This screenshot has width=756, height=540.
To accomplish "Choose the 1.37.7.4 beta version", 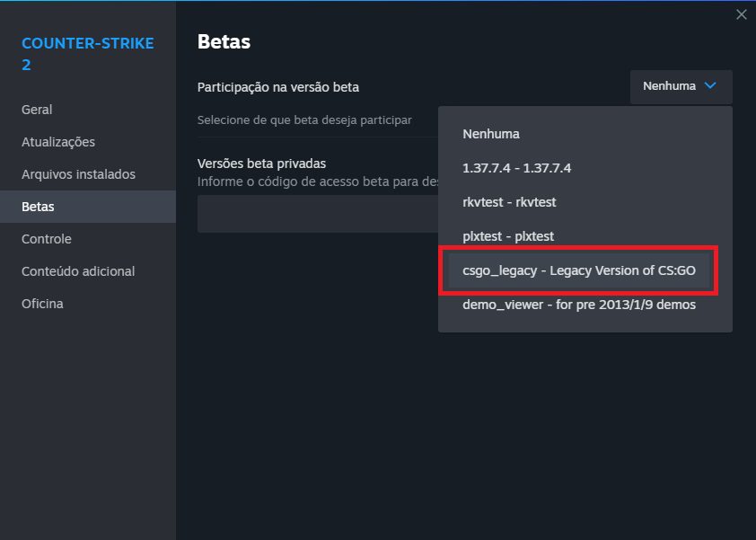I will [x=516, y=168].
